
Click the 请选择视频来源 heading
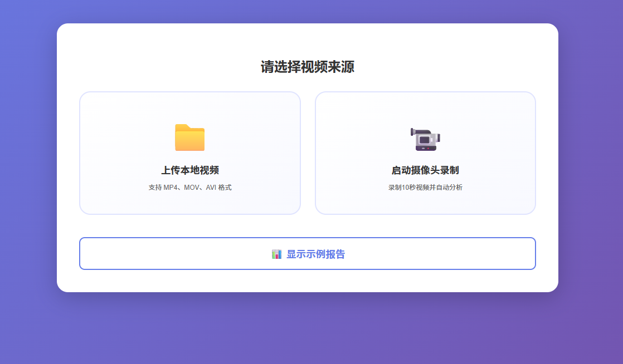pyautogui.click(x=307, y=67)
